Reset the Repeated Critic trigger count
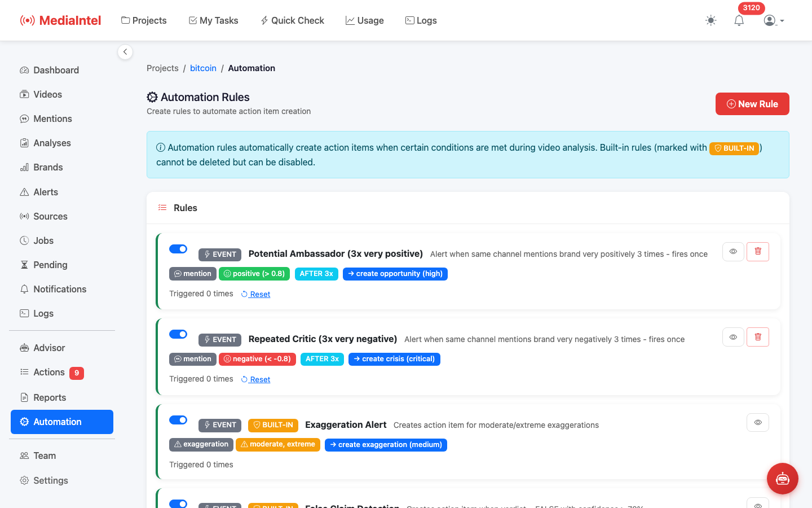The image size is (812, 508). point(255,379)
